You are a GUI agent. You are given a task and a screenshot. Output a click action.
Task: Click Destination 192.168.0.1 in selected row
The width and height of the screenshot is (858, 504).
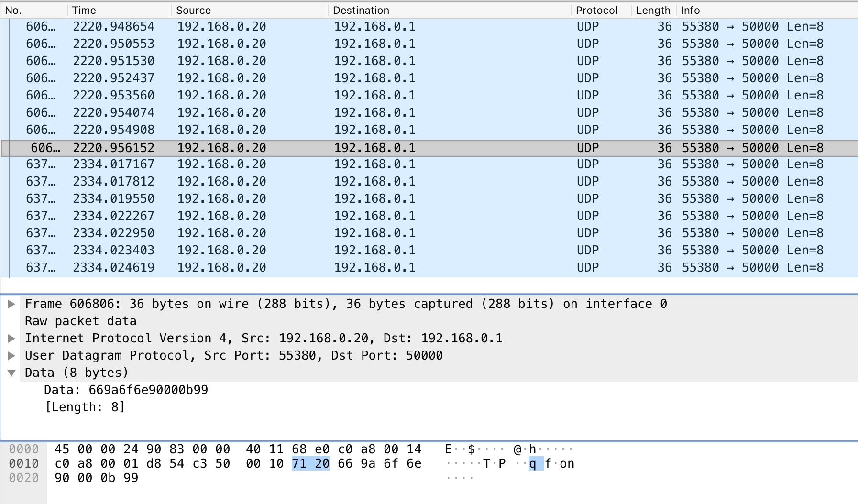(x=375, y=148)
